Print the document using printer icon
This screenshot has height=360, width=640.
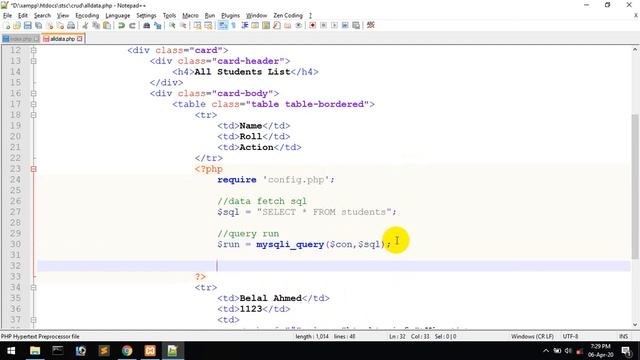71,25
